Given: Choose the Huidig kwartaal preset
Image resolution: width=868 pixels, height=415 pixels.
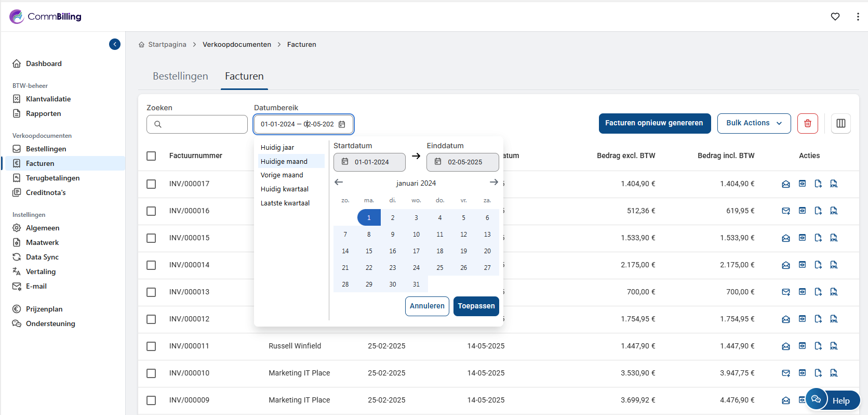Looking at the screenshot, I should click(x=285, y=189).
